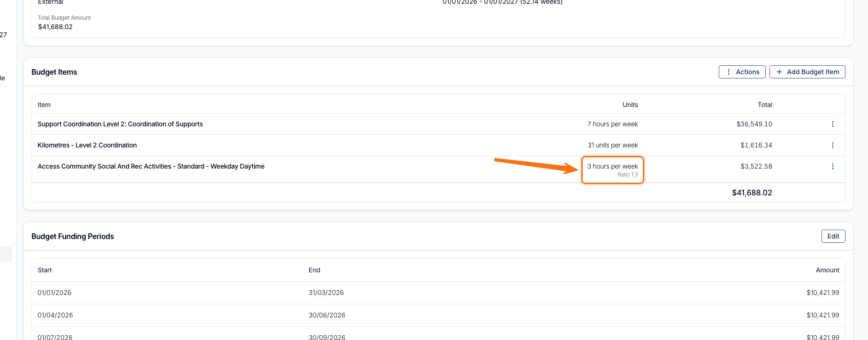Click the 3 hours per week units value
This screenshot has height=340, width=868.
coord(613,166)
